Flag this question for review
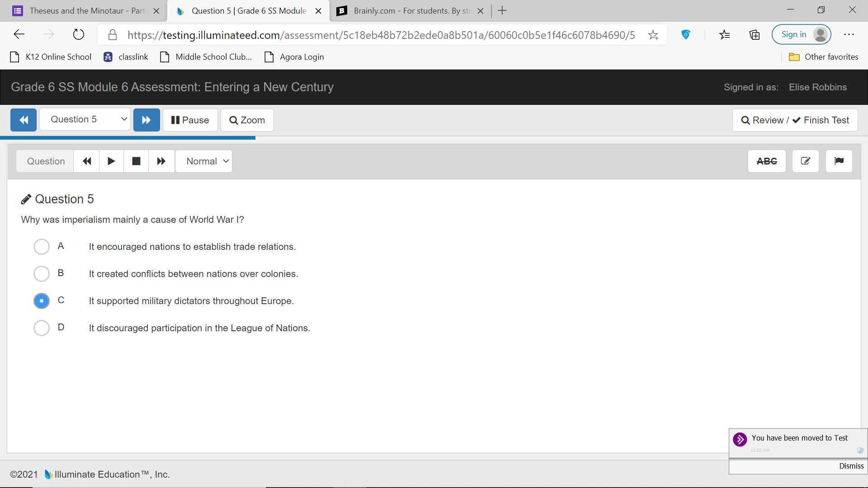Image resolution: width=868 pixels, height=488 pixels. [839, 161]
